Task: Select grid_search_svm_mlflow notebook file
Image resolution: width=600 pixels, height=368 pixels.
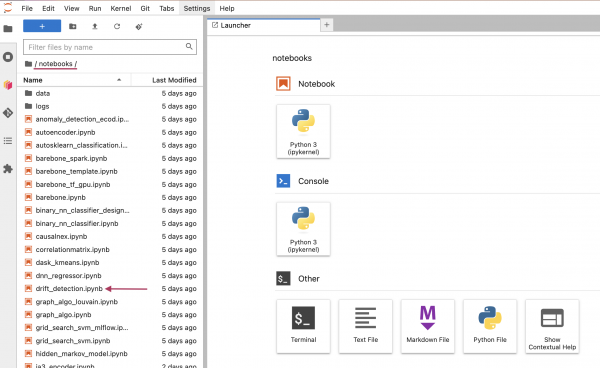Action: (x=110, y=328)
